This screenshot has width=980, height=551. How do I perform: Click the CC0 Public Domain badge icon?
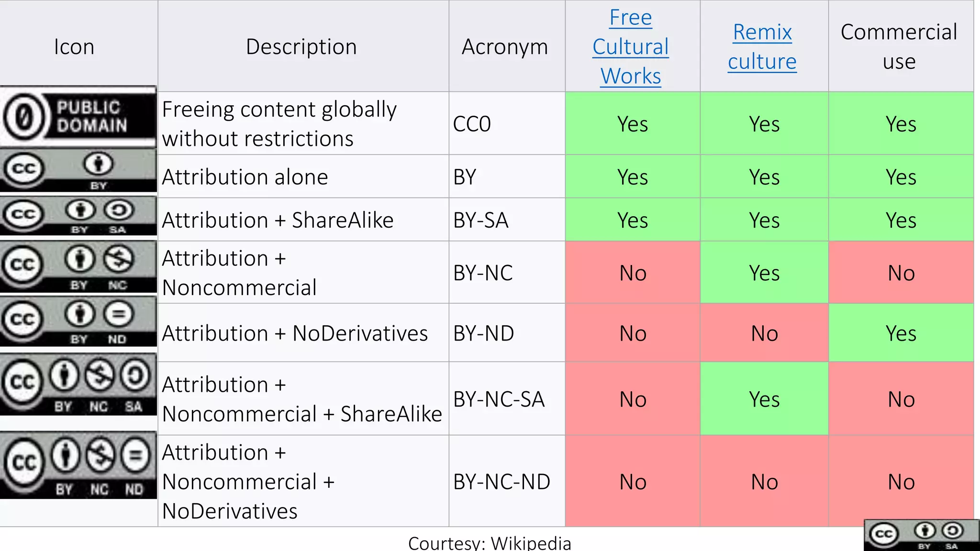pos(78,117)
